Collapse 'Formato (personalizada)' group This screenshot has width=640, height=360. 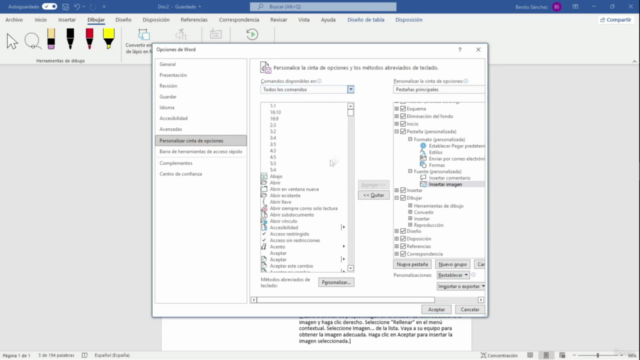pyautogui.click(x=410, y=139)
